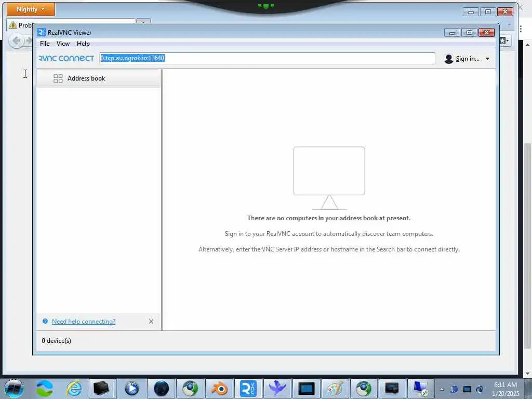Click the no computers in address book message
This screenshot has height=399, width=532.
coord(329,218)
